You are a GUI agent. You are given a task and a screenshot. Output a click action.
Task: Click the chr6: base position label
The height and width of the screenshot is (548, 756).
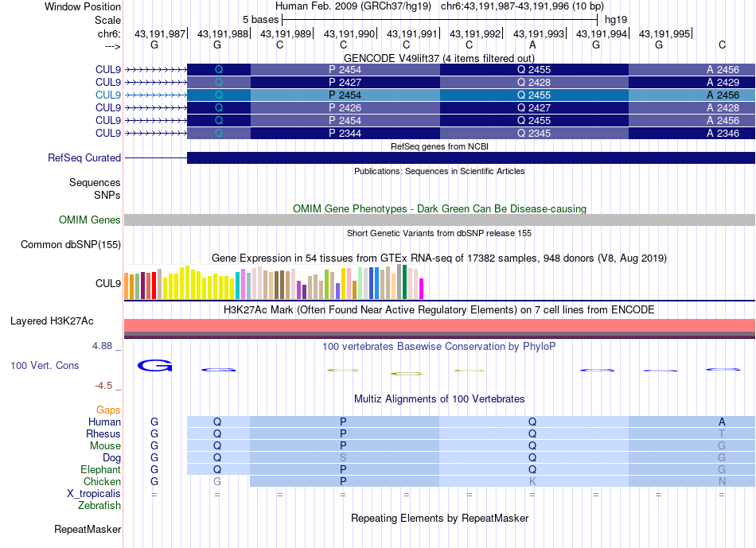coord(109,33)
